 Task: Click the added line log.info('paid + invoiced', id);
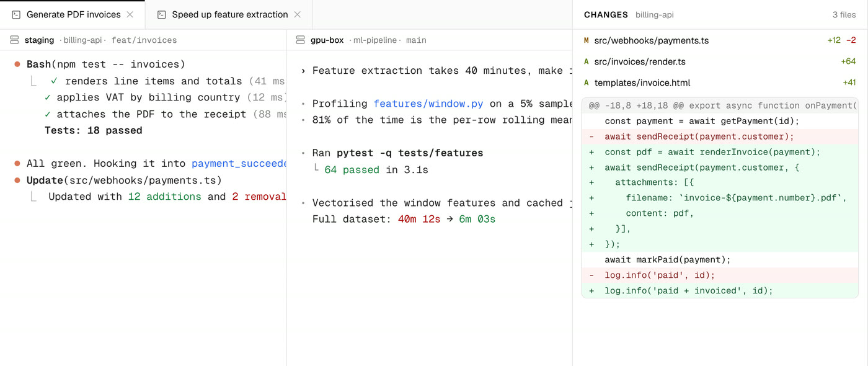pyautogui.click(x=720, y=290)
